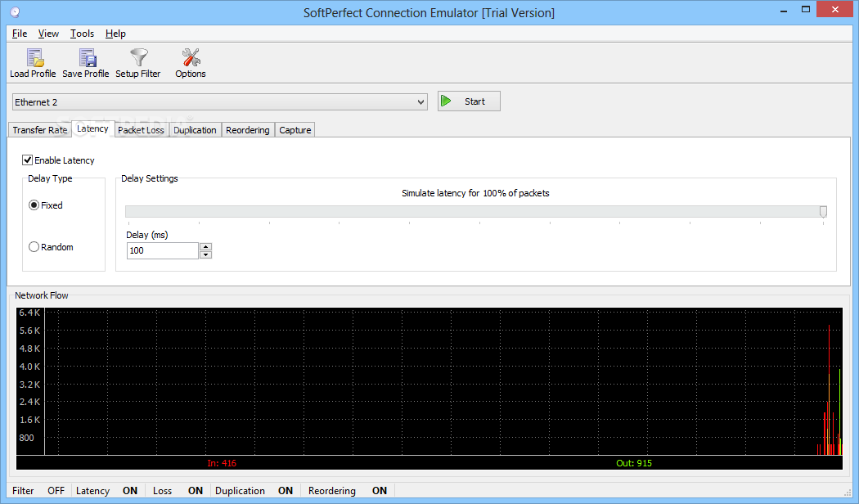The width and height of the screenshot is (859, 504).
Task: Click in the Delay (ms) input field
Action: 163,250
